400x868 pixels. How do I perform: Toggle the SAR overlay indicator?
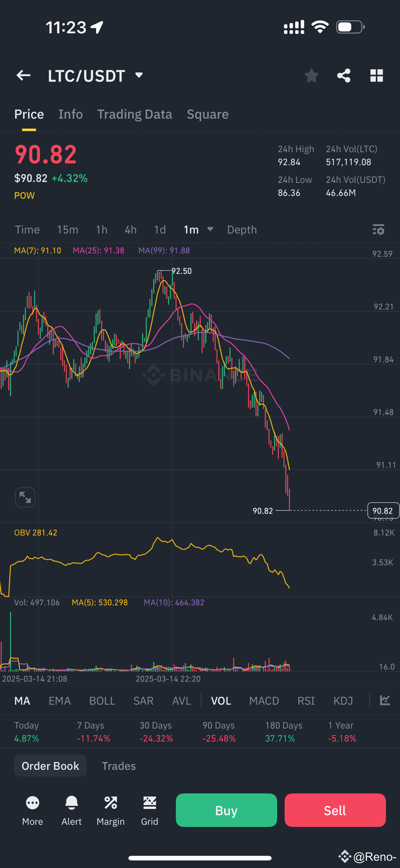coord(143,701)
